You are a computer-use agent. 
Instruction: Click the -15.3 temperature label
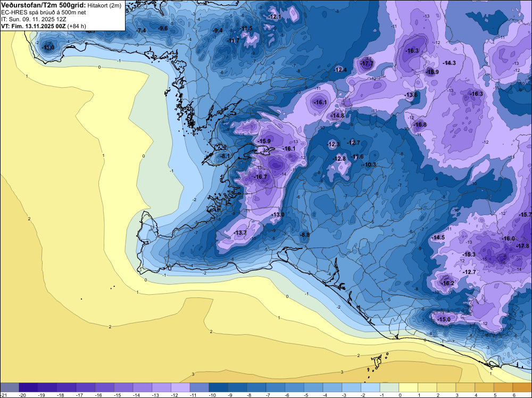[x=469, y=254]
